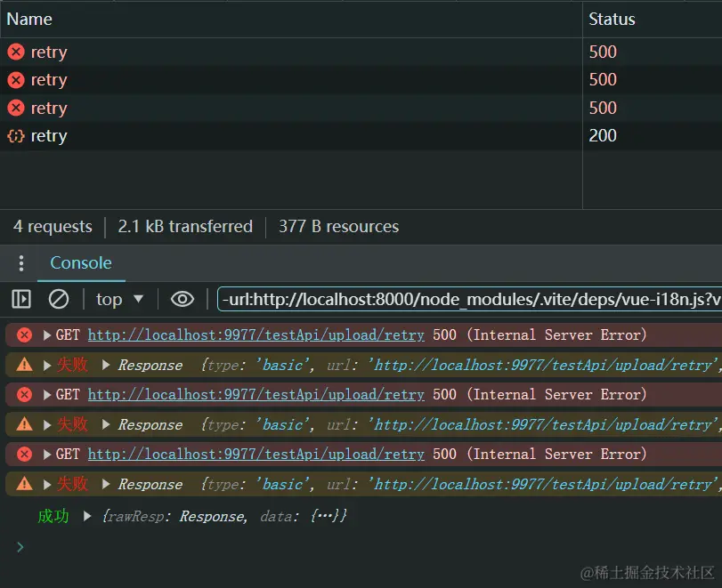The width and height of the screenshot is (722, 588).
Task: Open the second GET retry URL link
Action: pyautogui.click(x=256, y=395)
